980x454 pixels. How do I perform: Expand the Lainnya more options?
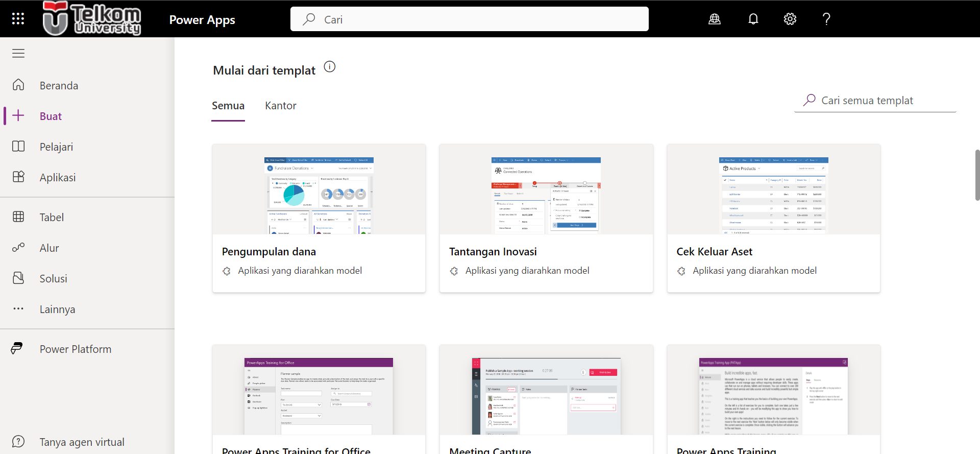57,309
